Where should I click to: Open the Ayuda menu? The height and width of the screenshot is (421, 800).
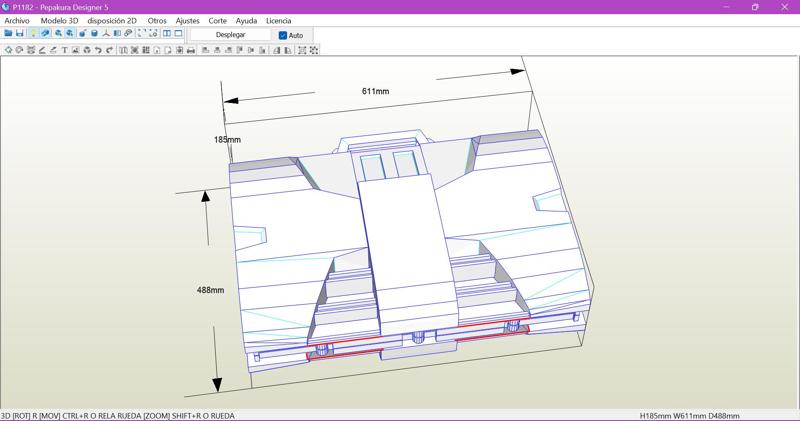(x=246, y=20)
